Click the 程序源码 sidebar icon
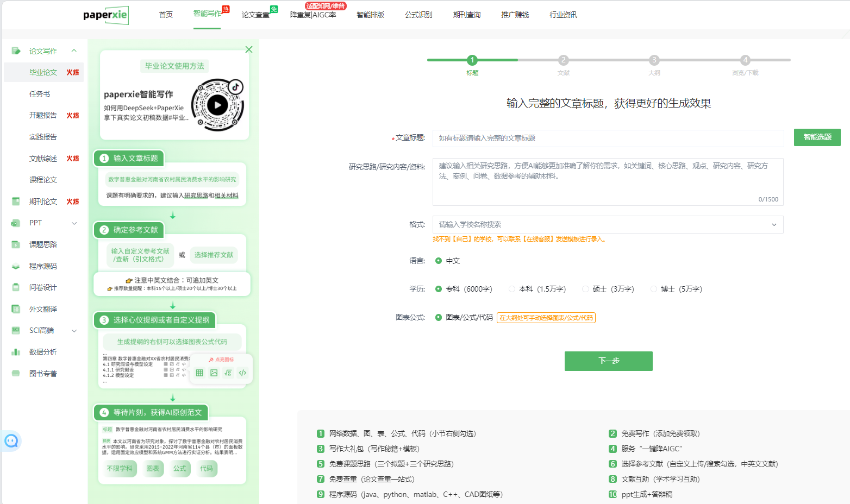 pyautogui.click(x=16, y=266)
